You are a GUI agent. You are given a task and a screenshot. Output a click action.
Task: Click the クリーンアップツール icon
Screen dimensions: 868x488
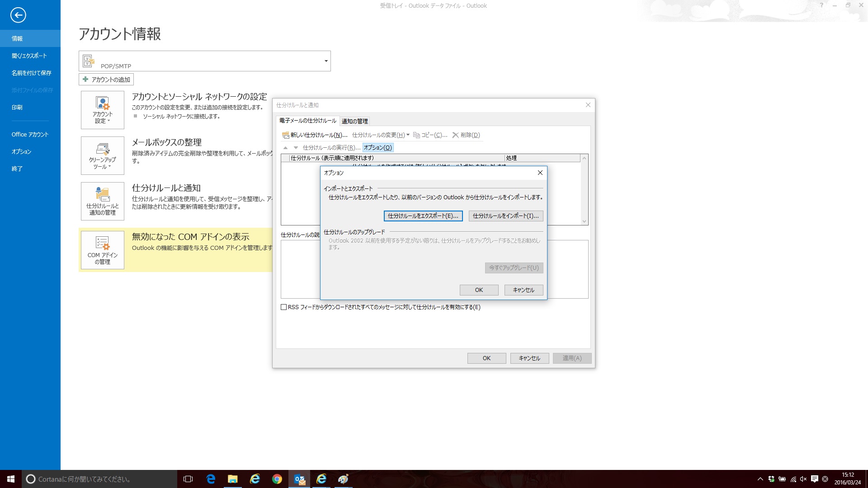click(x=101, y=155)
